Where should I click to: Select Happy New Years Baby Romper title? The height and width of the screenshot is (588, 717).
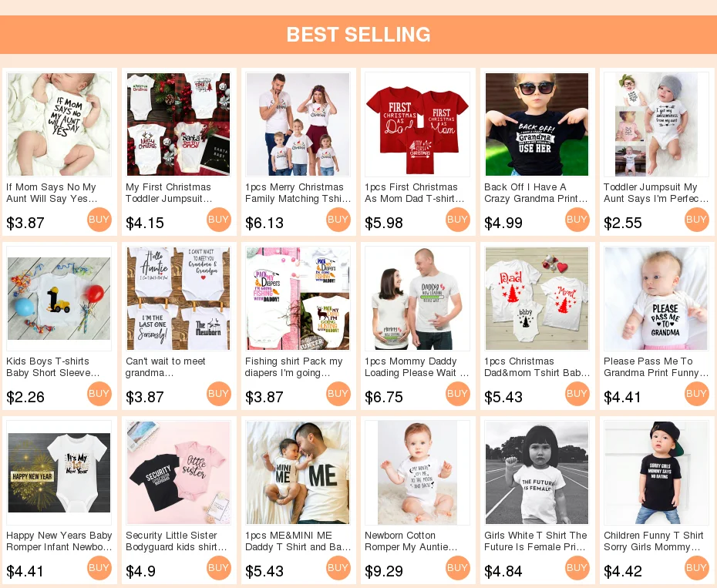click(x=59, y=541)
